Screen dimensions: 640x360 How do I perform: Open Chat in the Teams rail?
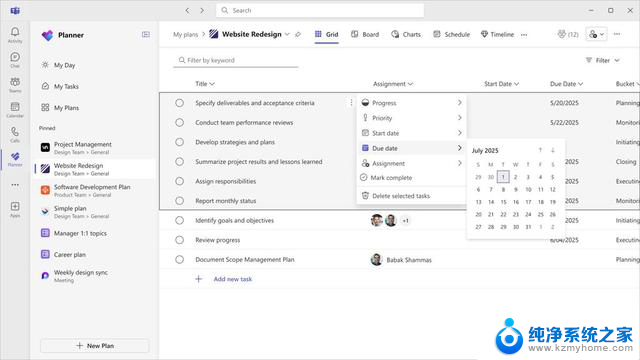click(x=15, y=60)
